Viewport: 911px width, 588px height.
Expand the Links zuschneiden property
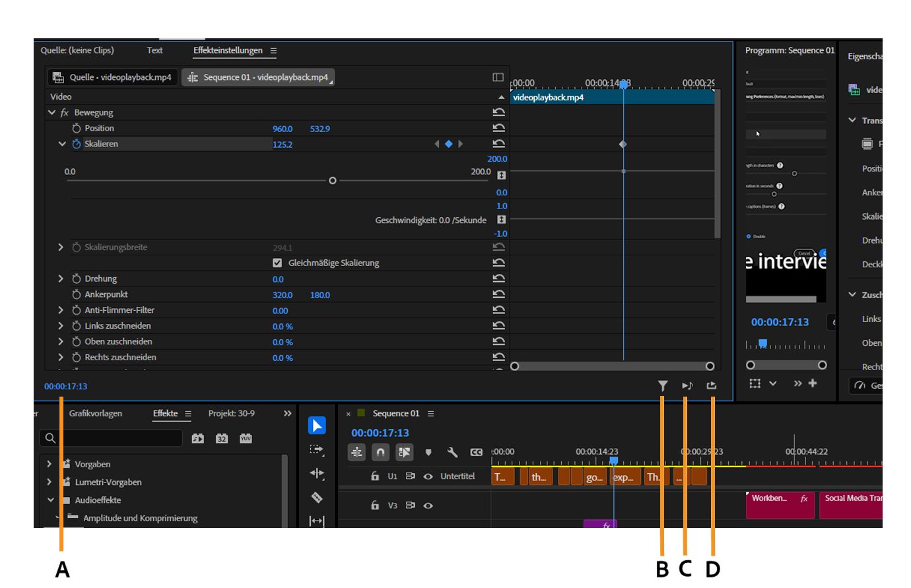[x=61, y=326]
